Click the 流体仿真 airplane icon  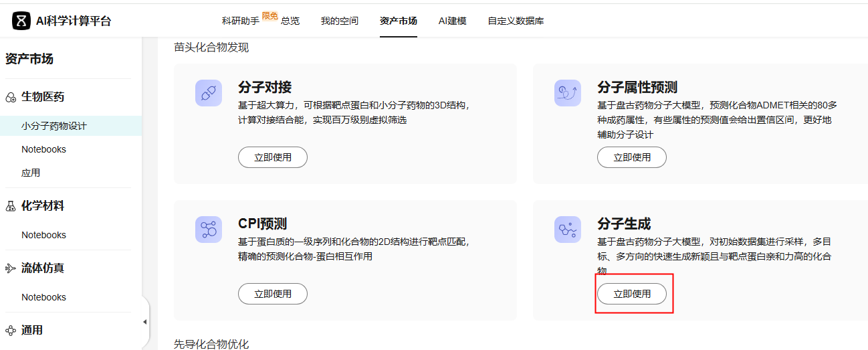10,268
